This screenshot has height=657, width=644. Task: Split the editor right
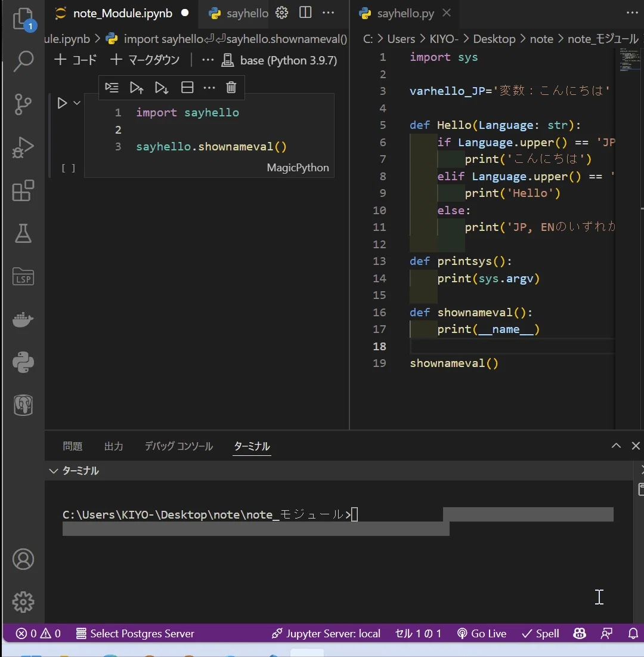[x=306, y=13]
